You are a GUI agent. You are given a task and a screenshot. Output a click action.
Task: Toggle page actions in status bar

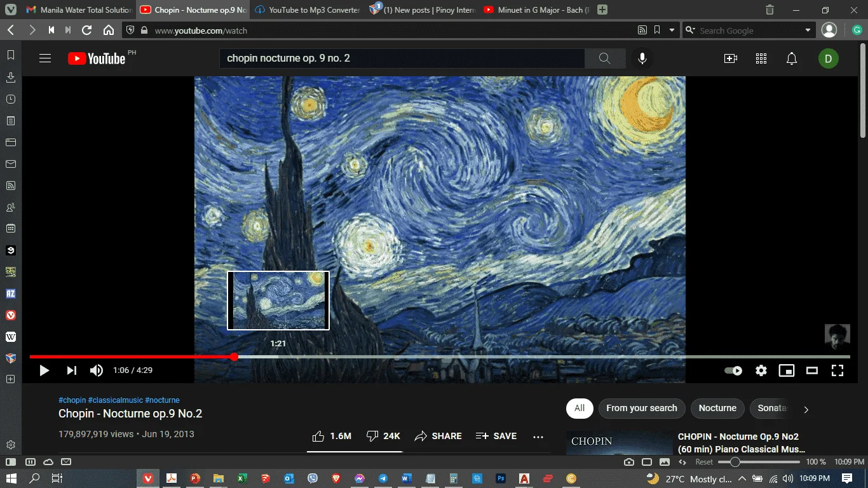point(682,462)
